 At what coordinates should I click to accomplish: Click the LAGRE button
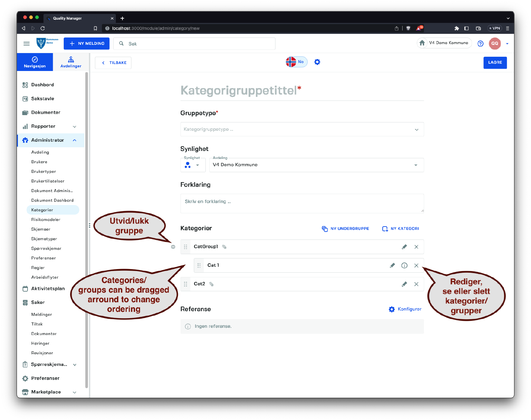point(495,62)
